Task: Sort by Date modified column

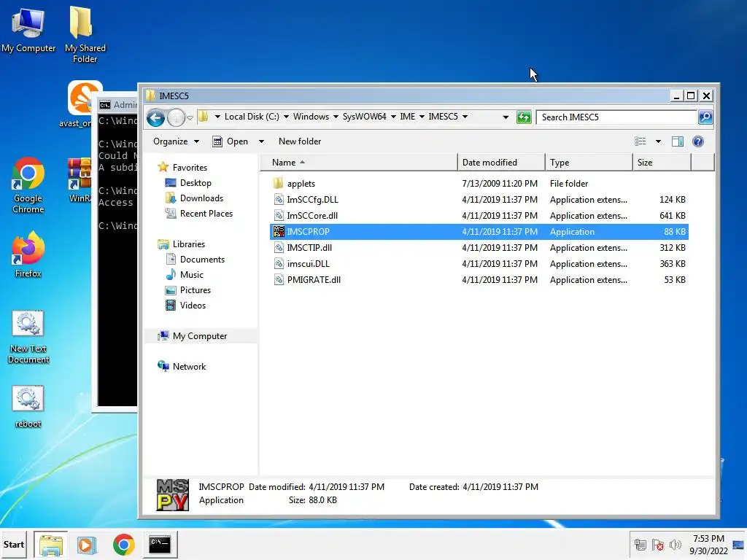Action: (x=501, y=163)
